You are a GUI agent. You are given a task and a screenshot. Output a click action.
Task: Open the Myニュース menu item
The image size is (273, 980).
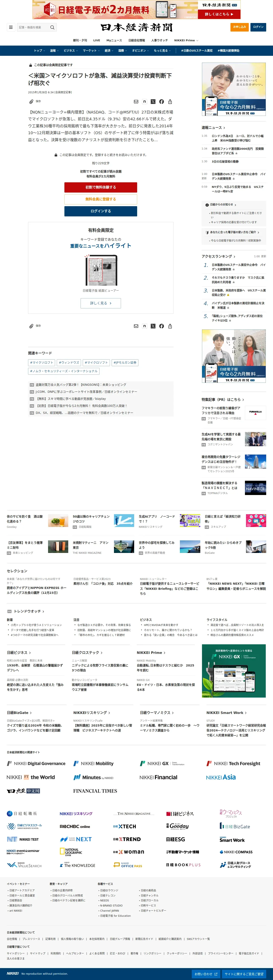pos(114,40)
